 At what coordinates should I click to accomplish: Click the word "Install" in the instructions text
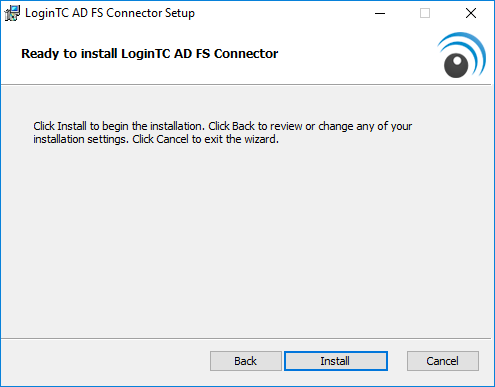(x=72, y=126)
